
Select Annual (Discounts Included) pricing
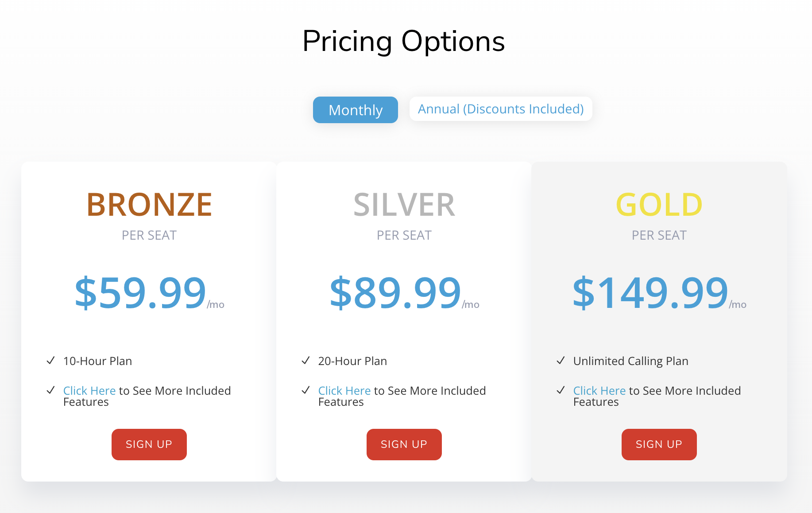[x=500, y=109]
